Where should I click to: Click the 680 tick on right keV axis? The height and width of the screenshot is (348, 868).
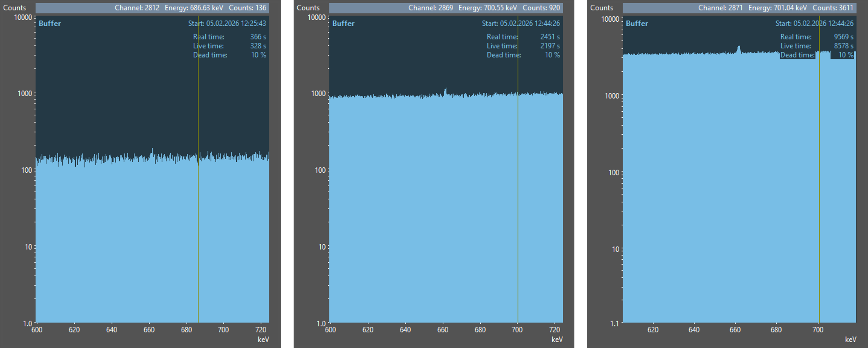click(776, 329)
